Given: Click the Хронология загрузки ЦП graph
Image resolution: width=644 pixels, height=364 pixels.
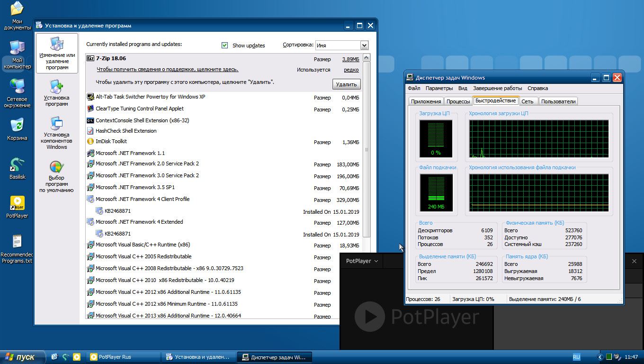Looking at the screenshot, I should [539, 138].
